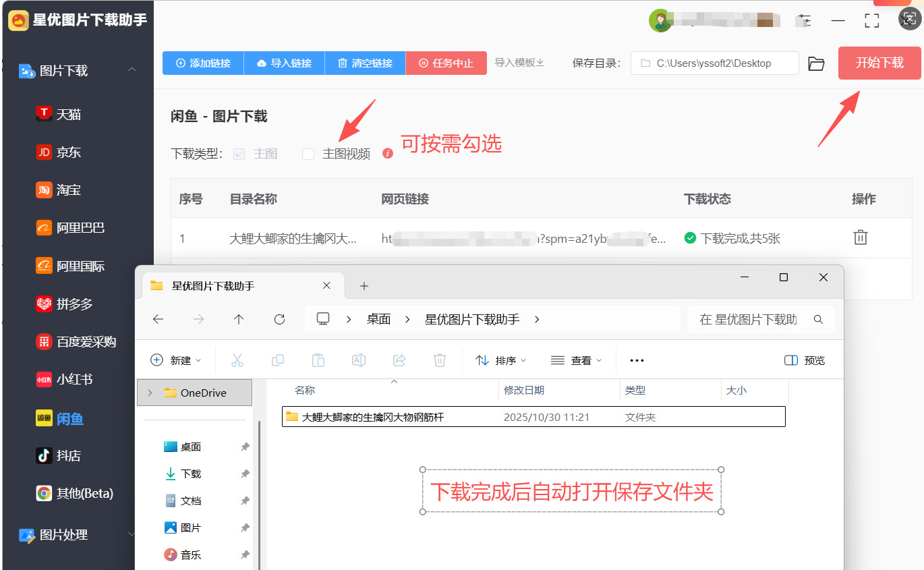Open 音乐 in Explorer navigation pane
This screenshot has width=924, height=570.
191,554
